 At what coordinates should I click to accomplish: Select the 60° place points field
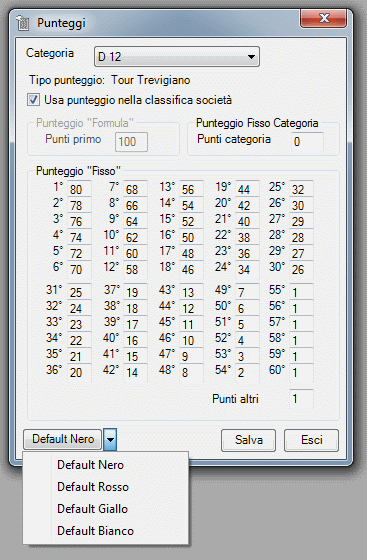point(301,372)
